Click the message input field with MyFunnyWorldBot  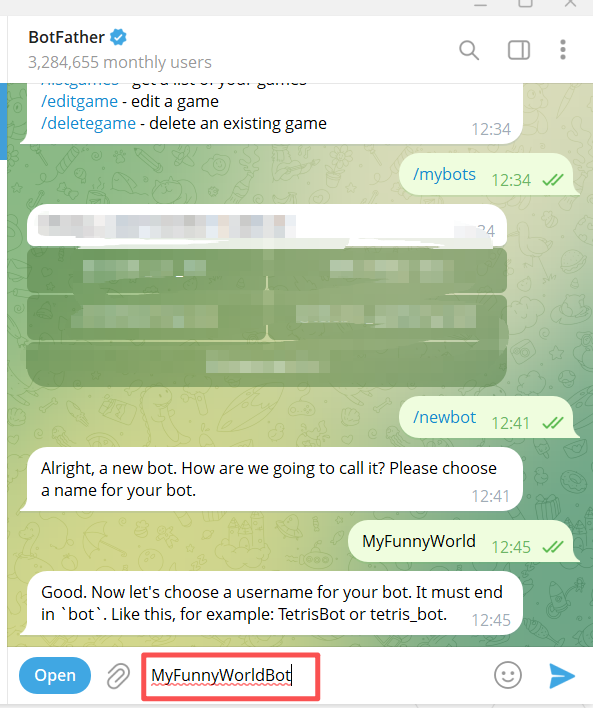point(231,676)
